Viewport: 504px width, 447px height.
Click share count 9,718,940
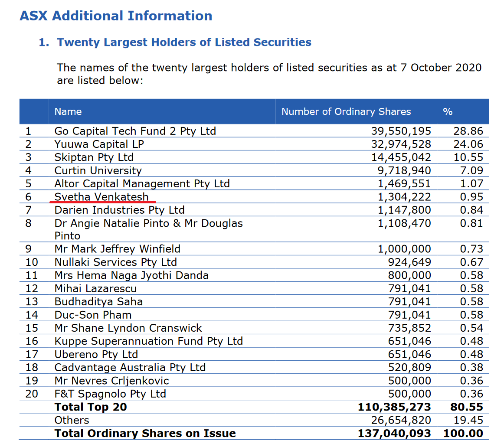click(404, 171)
